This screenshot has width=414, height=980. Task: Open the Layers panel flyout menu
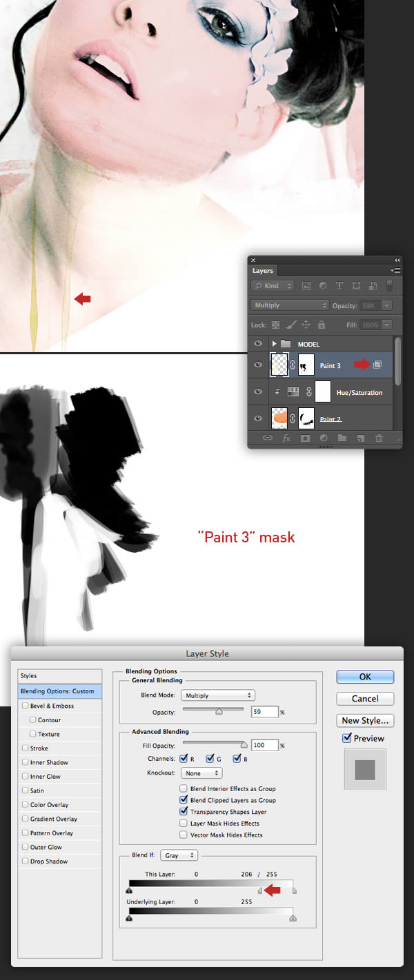(x=395, y=271)
